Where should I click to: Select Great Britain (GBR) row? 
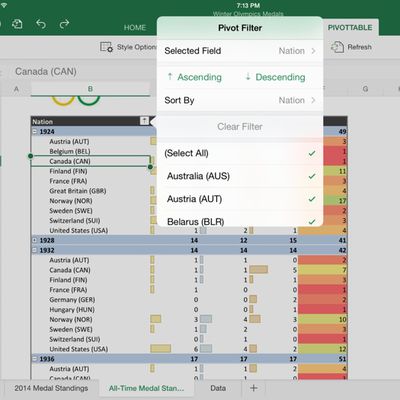(x=78, y=191)
